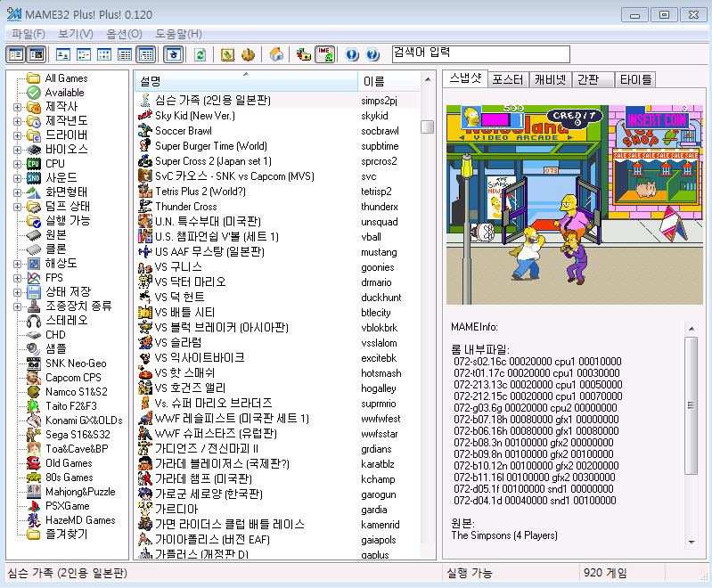The width and height of the screenshot is (712, 588).
Task: Select the Capcom CPS folder
Action: coord(73,378)
